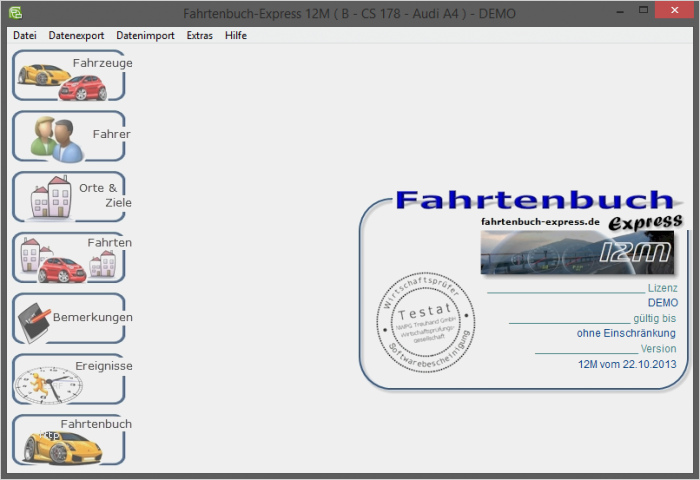Open the Datenexport menu
Screen dimensions: 700x480
(76, 35)
